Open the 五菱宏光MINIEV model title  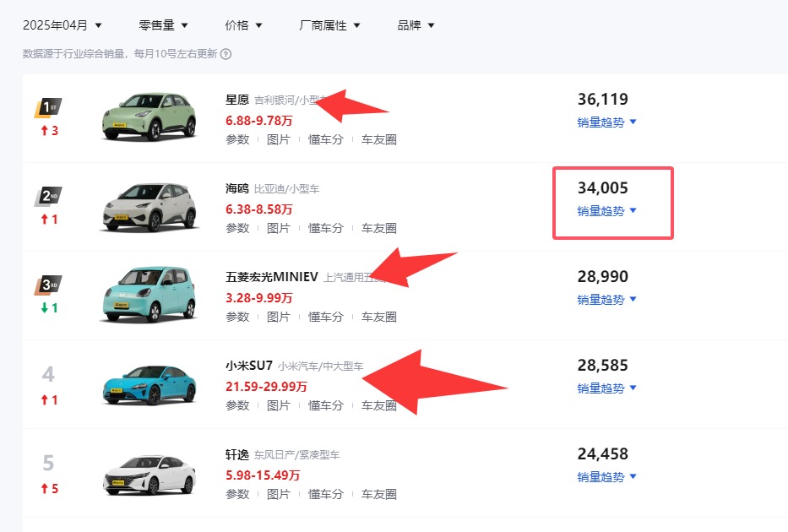tap(271, 277)
